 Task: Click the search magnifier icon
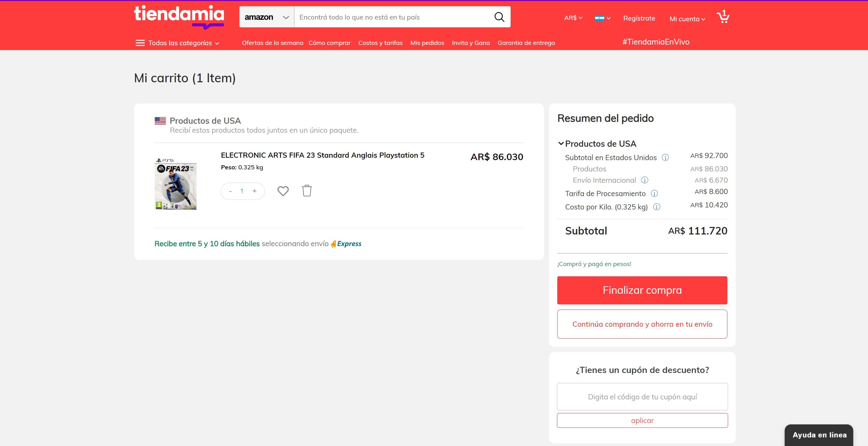(x=499, y=17)
